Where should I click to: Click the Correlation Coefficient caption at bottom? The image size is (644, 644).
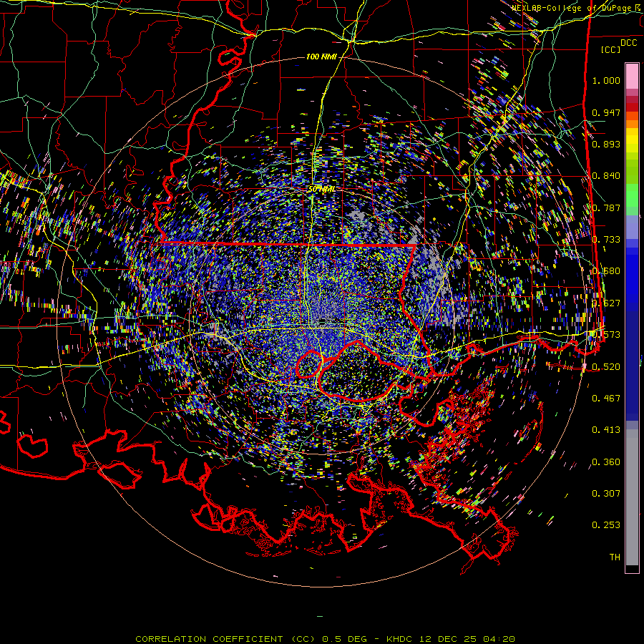[325, 639]
